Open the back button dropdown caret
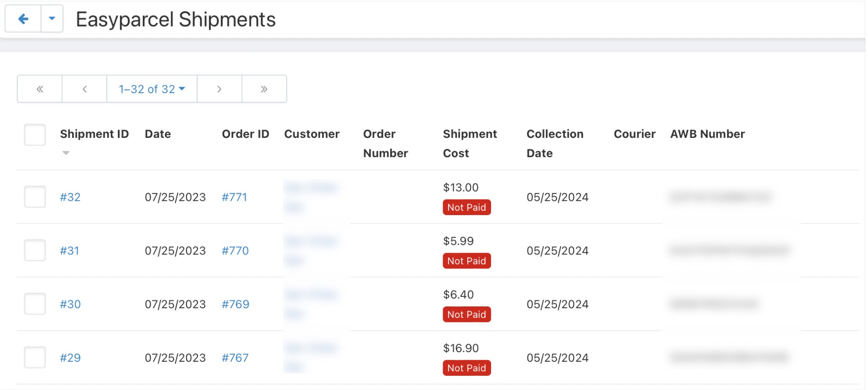This screenshot has width=868, height=390. (x=52, y=19)
